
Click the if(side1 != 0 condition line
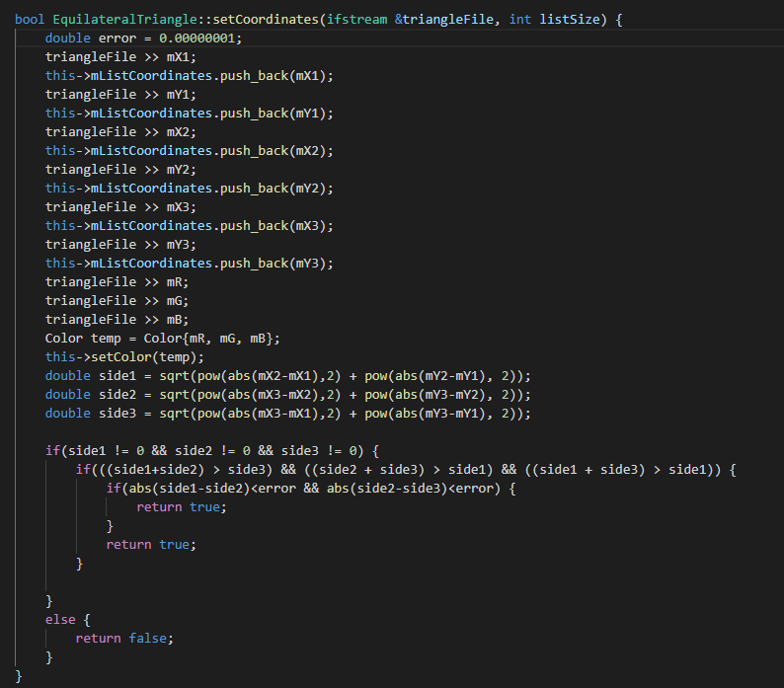click(x=212, y=451)
